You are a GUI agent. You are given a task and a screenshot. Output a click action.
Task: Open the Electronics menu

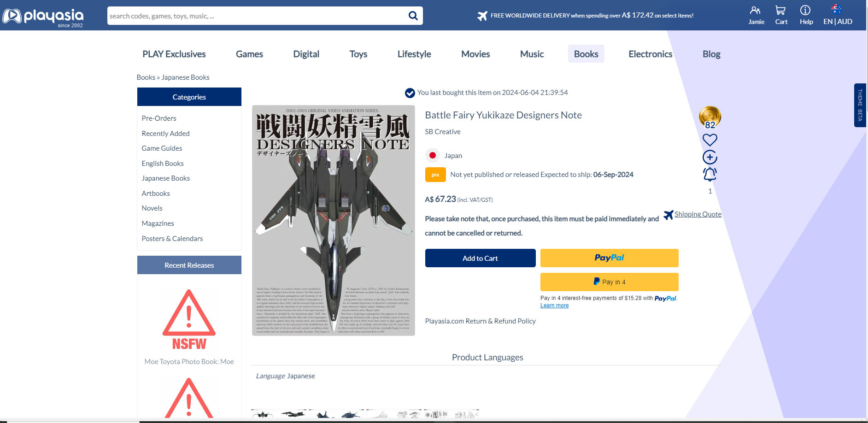(650, 54)
